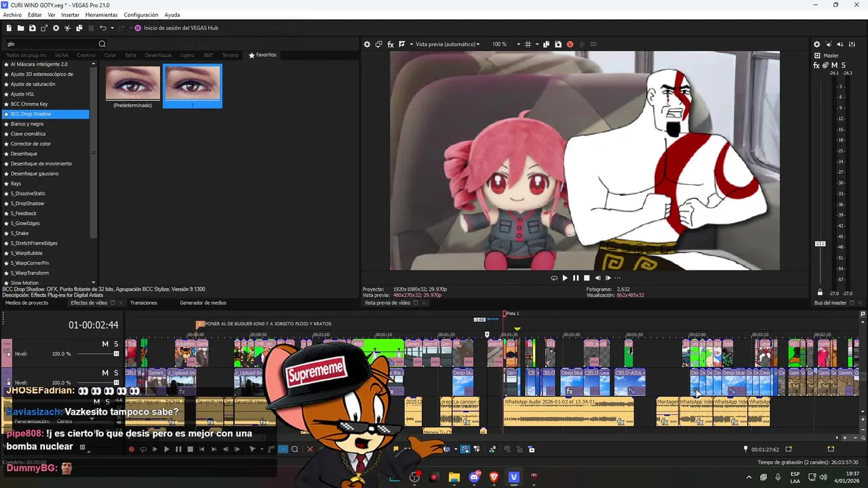Open the Insertar menu
868x488 pixels.
click(x=71, y=15)
